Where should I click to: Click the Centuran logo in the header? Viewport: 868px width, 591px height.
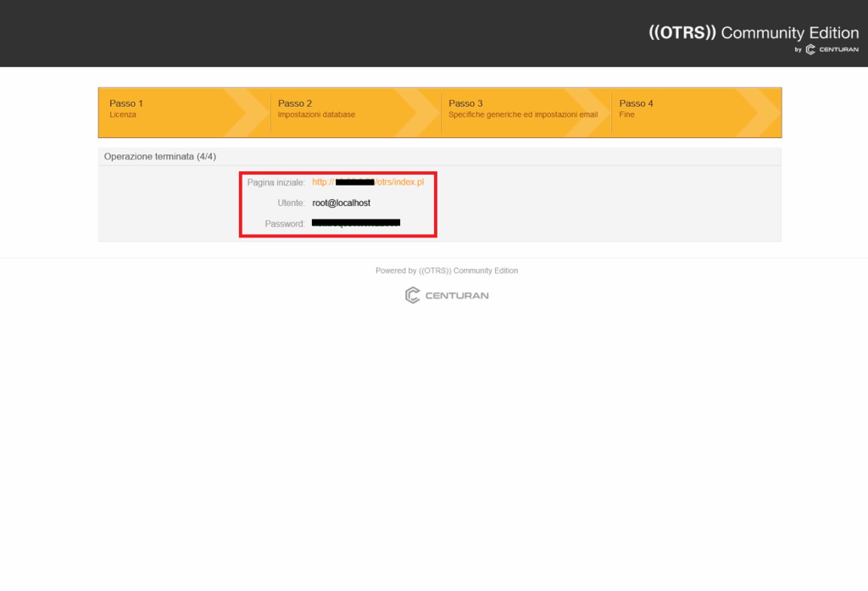(x=827, y=50)
